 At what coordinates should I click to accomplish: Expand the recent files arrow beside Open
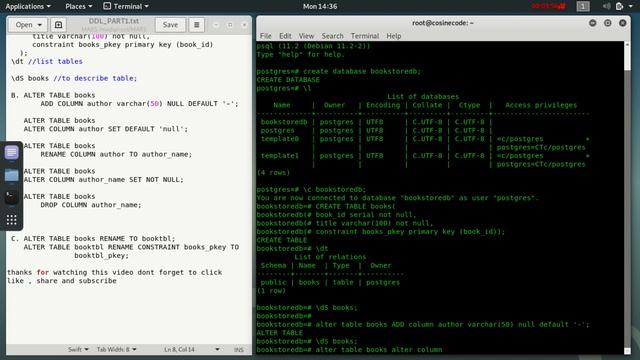point(40,25)
